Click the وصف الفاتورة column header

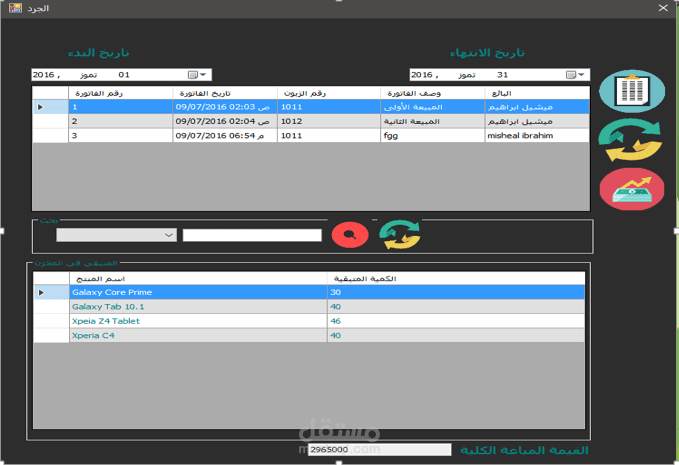click(433, 93)
